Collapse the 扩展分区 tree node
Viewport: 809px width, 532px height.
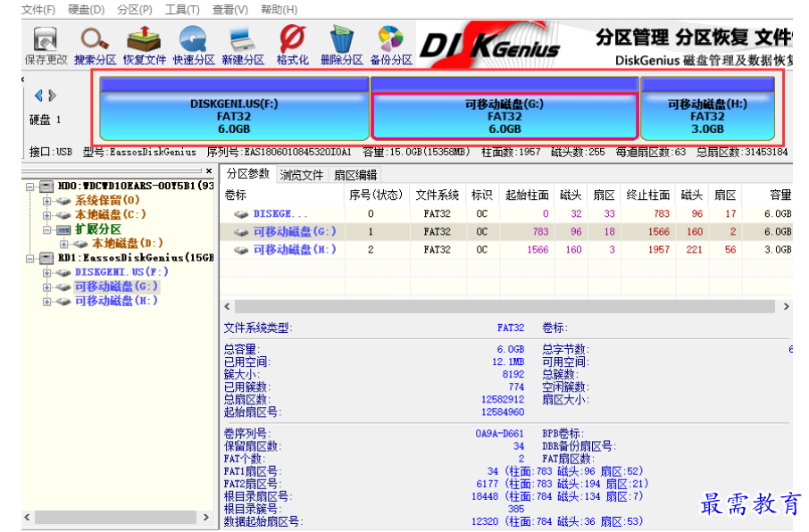(46, 229)
